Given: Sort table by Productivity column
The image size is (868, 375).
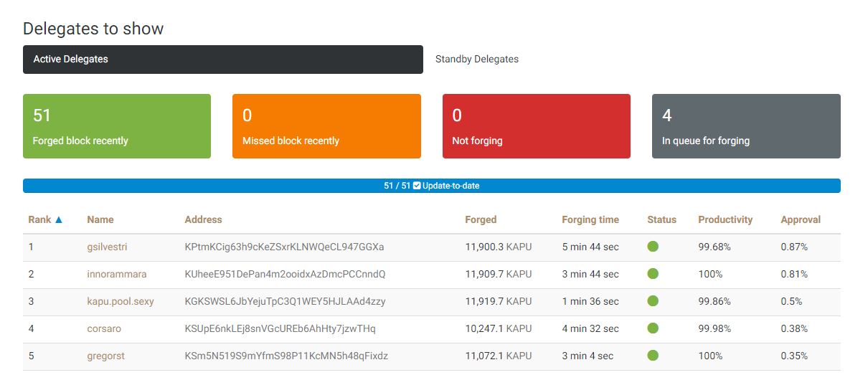Looking at the screenshot, I should [725, 219].
